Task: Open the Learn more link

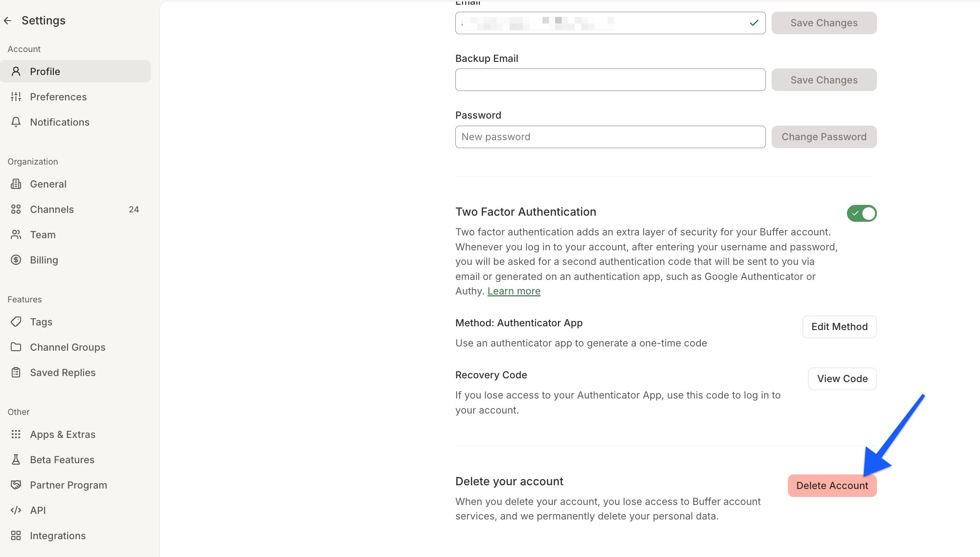Action: point(513,291)
